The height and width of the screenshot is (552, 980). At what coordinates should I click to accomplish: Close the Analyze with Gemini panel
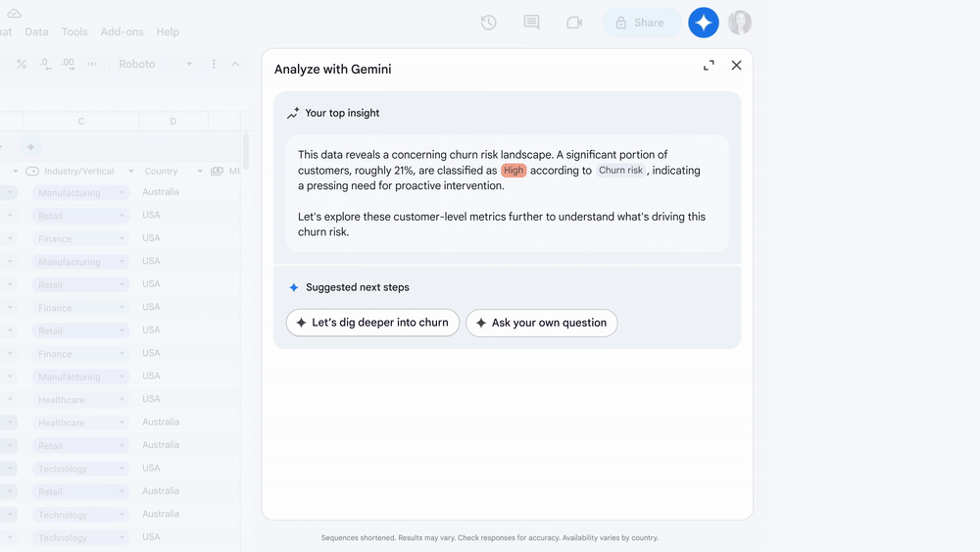pyautogui.click(x=736, y=66)
